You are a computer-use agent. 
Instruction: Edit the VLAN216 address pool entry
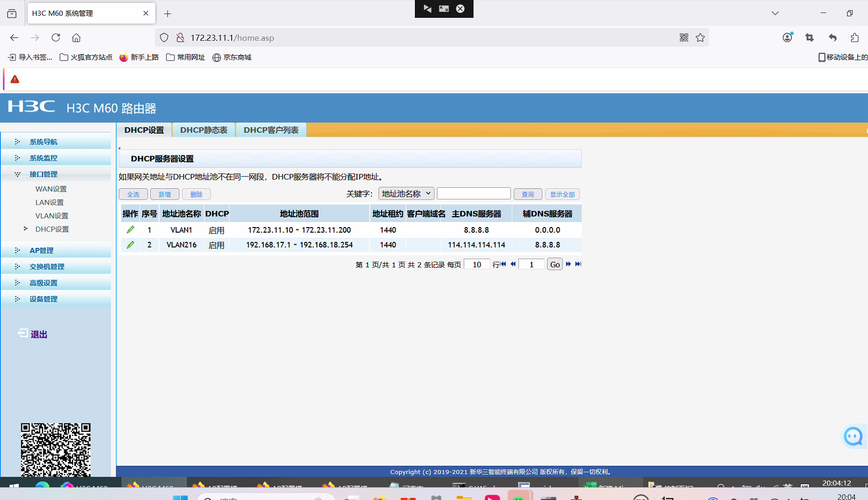pyautogui.click(x=131, y=245)
